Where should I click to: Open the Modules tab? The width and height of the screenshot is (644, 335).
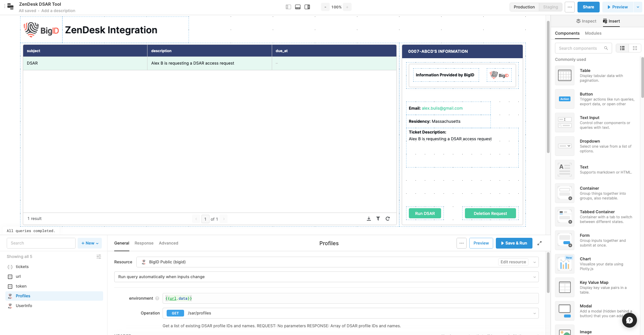593,33
